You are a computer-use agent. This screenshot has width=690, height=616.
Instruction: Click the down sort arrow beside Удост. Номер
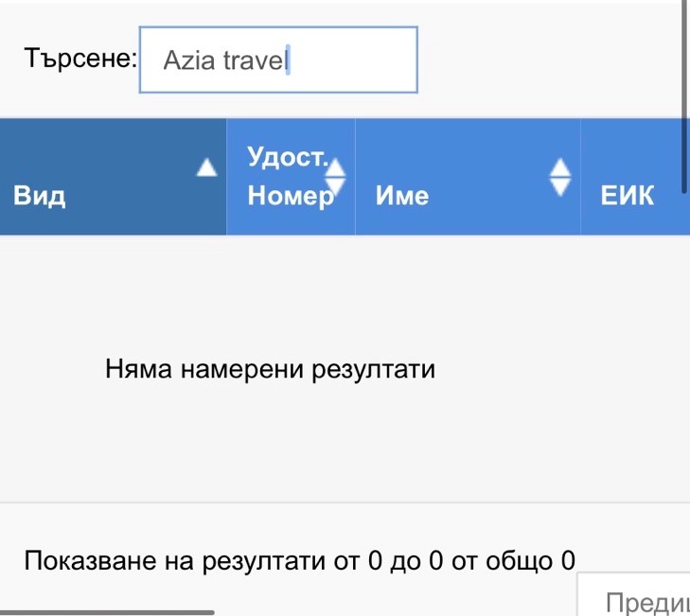[x=336, y=186]
